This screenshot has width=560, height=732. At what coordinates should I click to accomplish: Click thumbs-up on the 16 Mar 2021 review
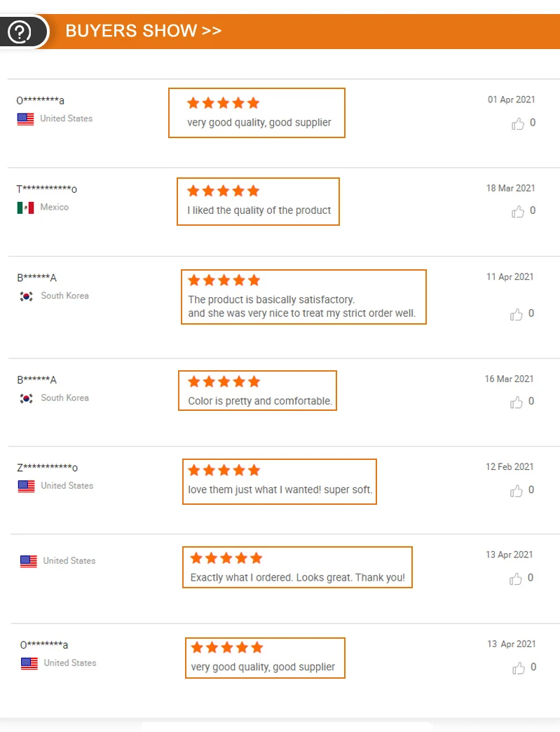(x=517, y=402)
